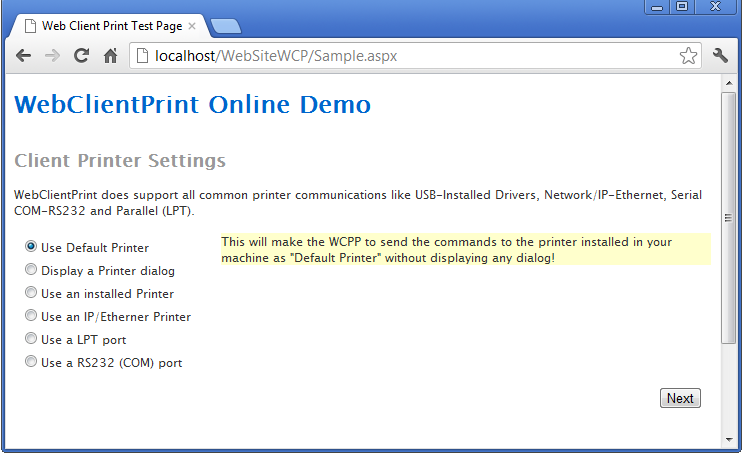Viewport: 745px width, 454px height.
Task: Select Use an installed Printer option
Action: pos(31,292)
